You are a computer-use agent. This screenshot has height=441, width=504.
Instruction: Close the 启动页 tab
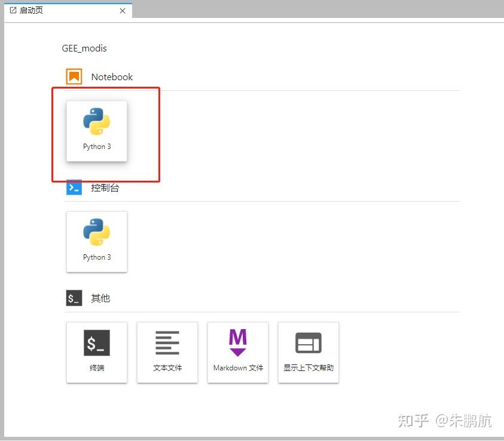click(x=123, y=11)
